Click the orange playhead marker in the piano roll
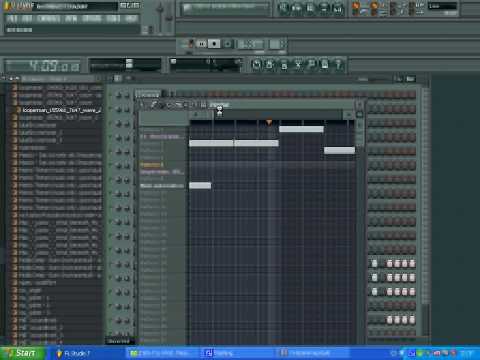480x360 pixels. tap(269, 123)
